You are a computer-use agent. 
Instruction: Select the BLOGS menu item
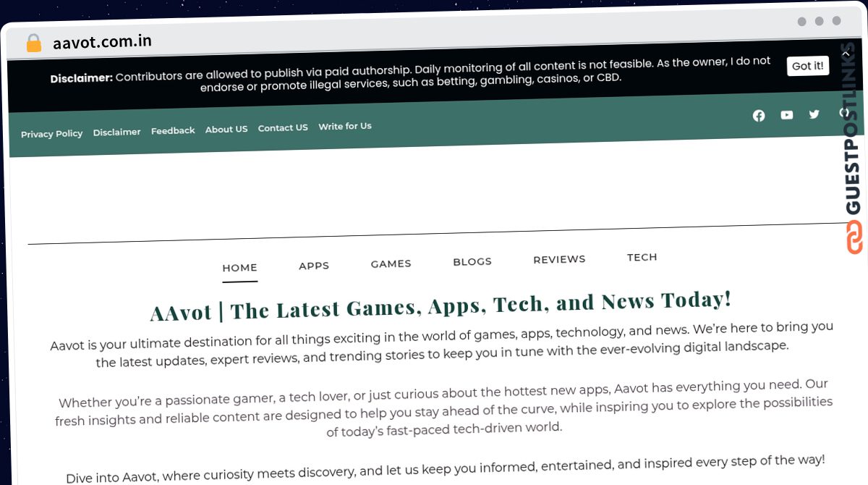point(472,262)
